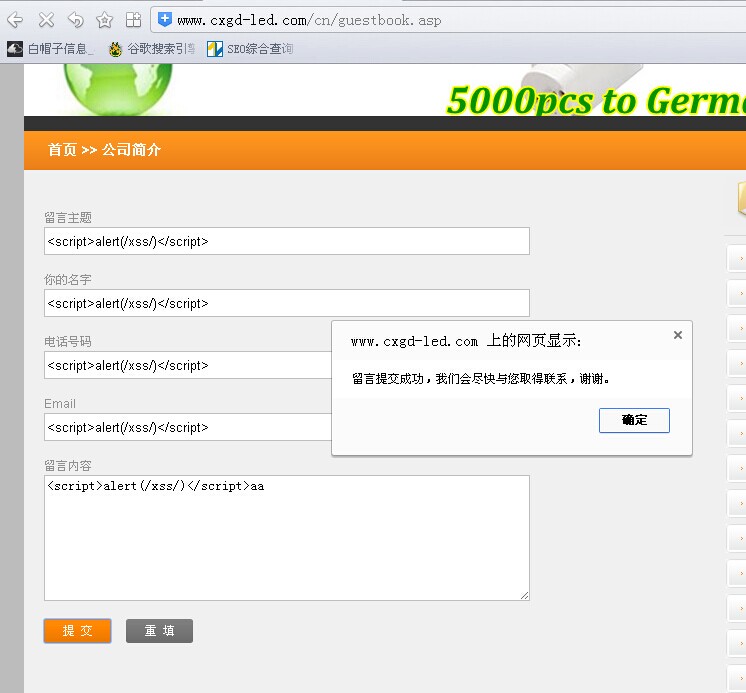Viewport: 746px width, 693px height.
Task: Click 公司简介 in the breadcrumb
Action: tap(131, 150)
